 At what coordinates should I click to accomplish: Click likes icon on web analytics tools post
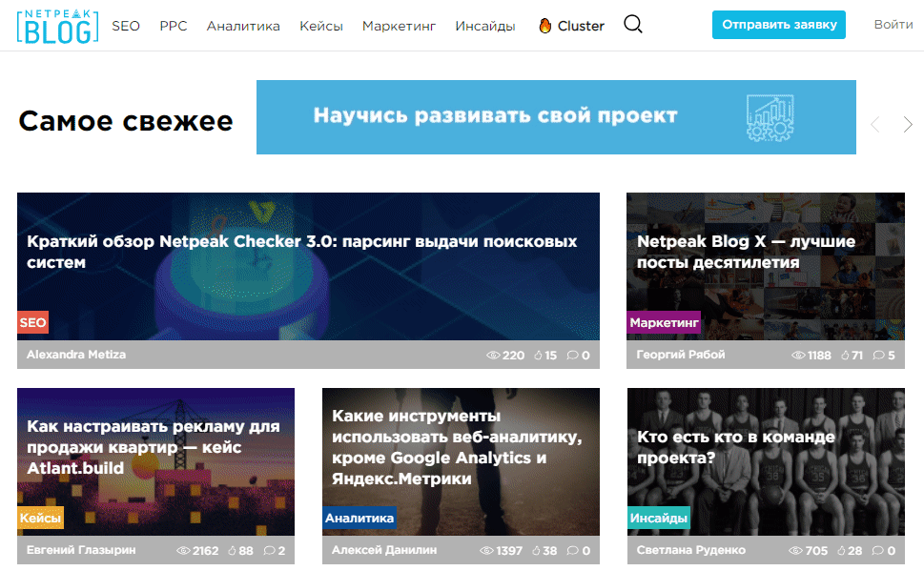(536, 550)
